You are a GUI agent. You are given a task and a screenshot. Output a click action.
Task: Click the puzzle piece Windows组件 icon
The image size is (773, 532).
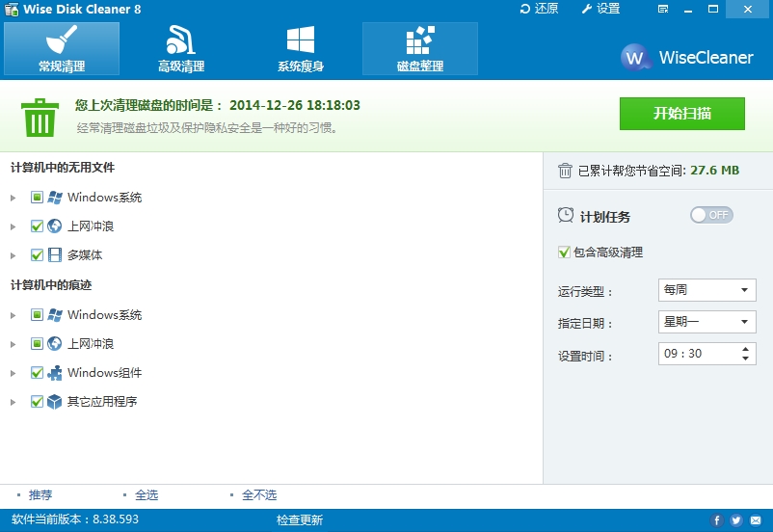pos(55,372)
